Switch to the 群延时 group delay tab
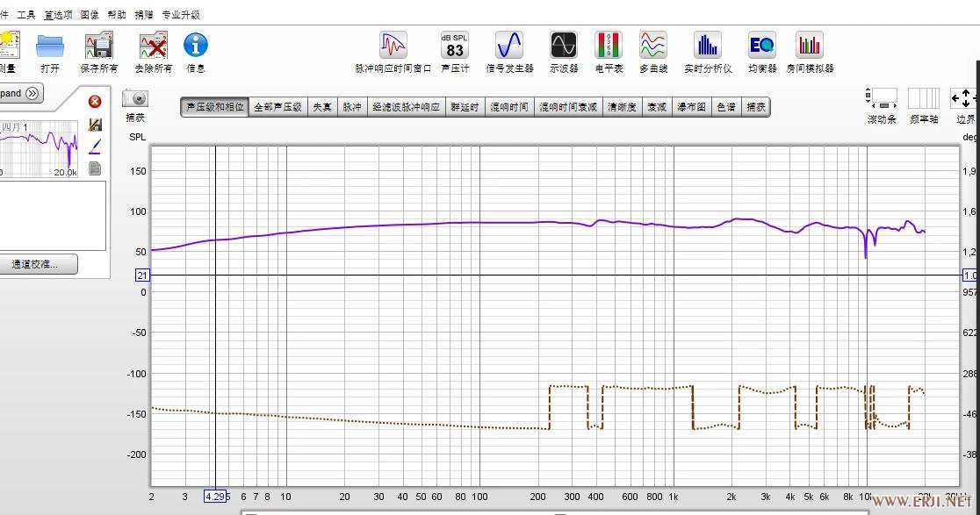The width and height of the screenshot is (980, 515). tap(465, 107)
